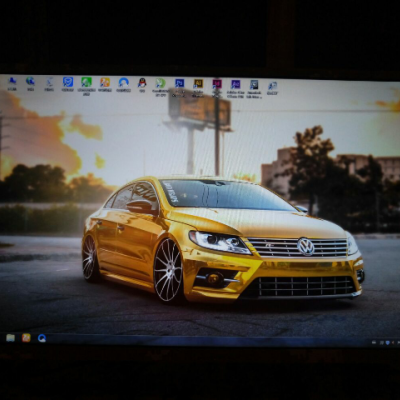
Task: Select the Recycle Bin desktop icon
Action: coord(49,84)
